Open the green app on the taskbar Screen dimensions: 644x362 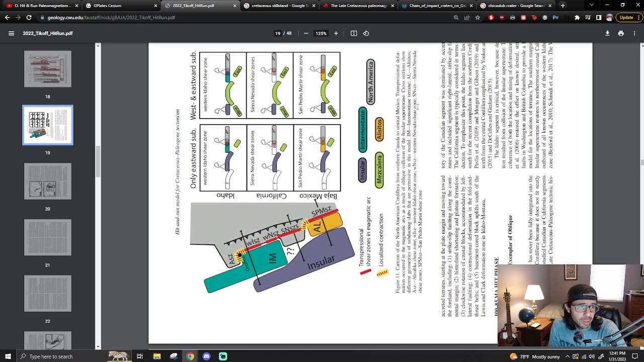(223, 356)
